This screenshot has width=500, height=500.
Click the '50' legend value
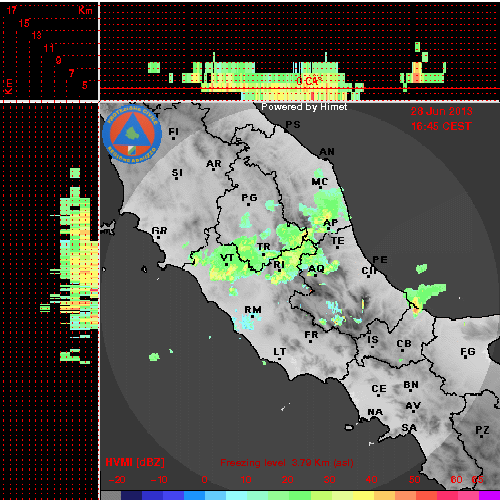(x=415, y=480)
